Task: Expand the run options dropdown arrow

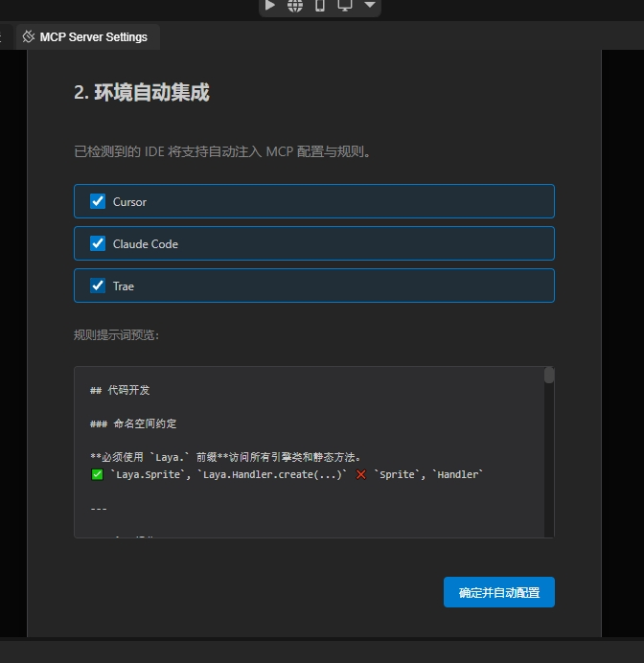Action: pyautogui.click(x=369, y=6)
